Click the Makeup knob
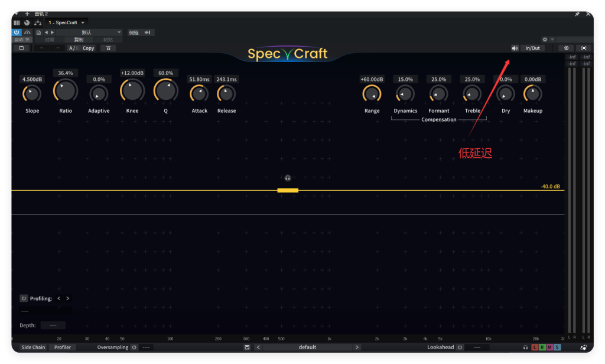The height and width of the screenshot is (364, 605). click(x=533, y=94)
